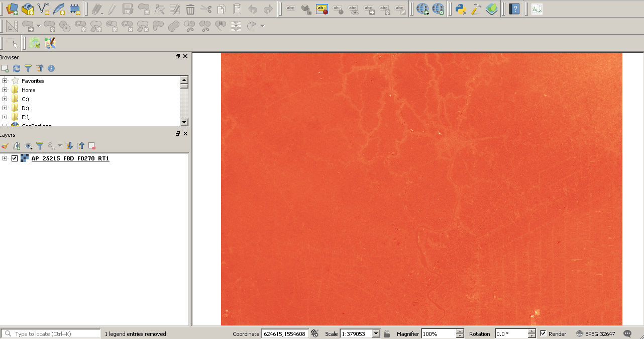Remove selected layer from Layers panel
644x339 pixels.
coord(92,146)
